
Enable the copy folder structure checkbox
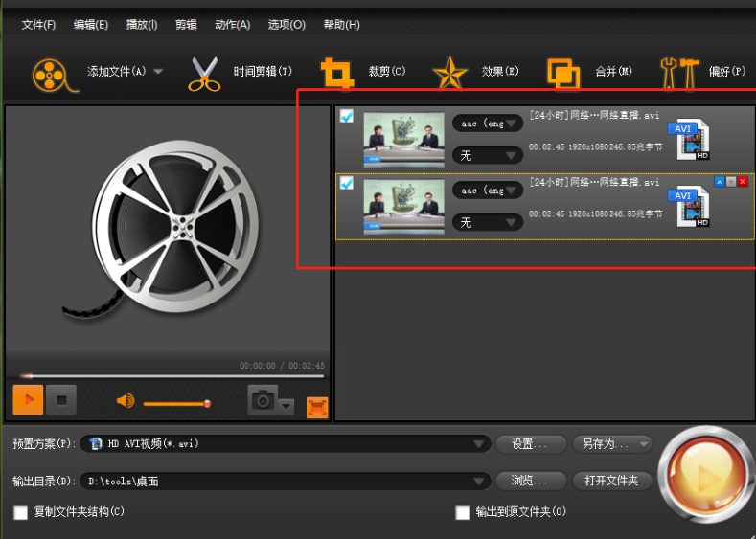[x=21, y=512]
